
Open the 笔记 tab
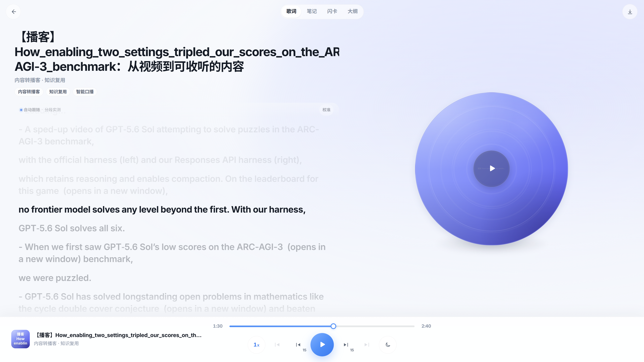click(x=312, y=11)
